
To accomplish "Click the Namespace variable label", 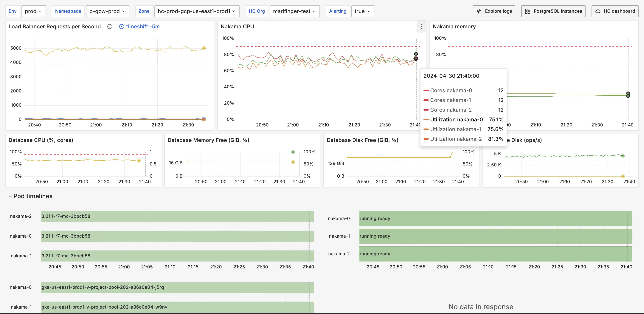I will (x=68, y=11).
